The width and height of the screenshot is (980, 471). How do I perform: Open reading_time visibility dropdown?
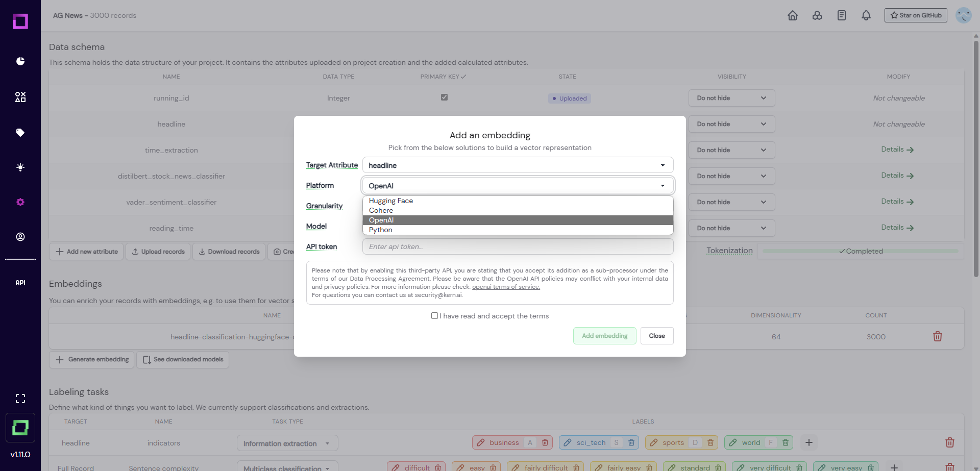pos(731,228)
